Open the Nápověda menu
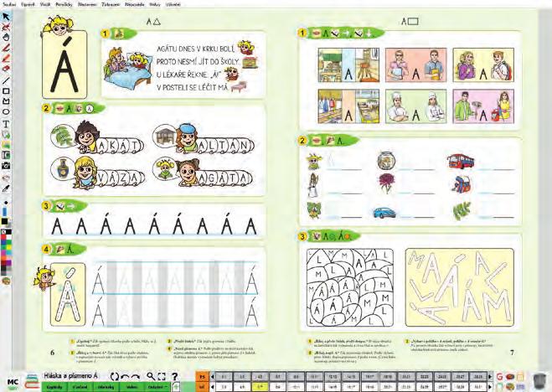552x392 pixels. point(135,4)
